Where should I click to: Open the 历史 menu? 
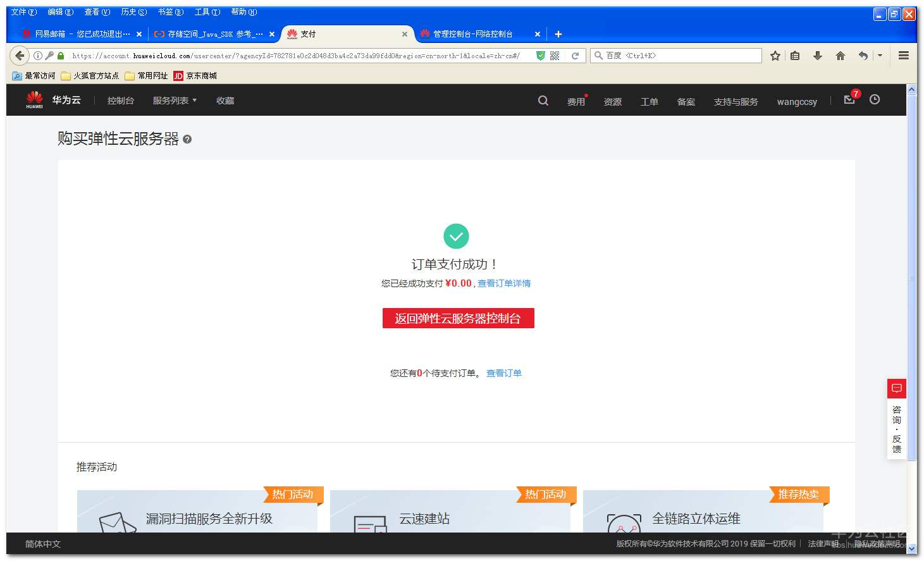click(134, 12)
